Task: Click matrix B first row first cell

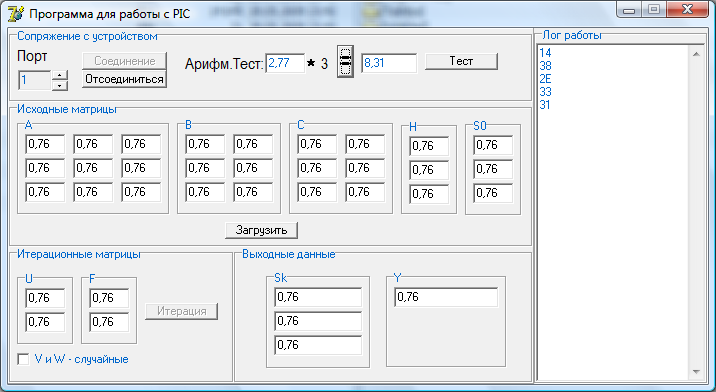Action: point(205,144)
